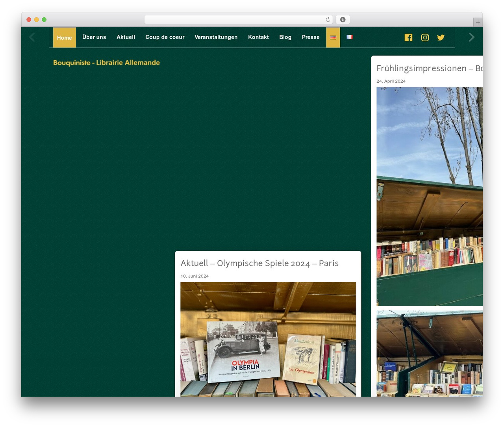Open the Facebook page icon
The height and width of the screenshot is (427, 504).
tap(408, 37)
